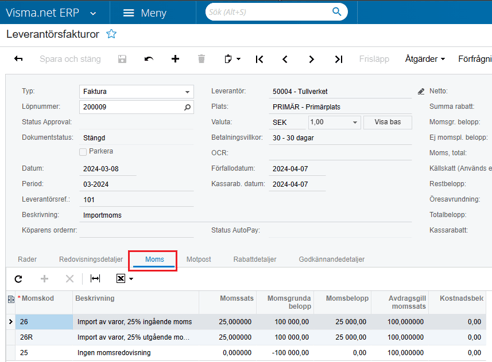Select the Moms tab
Image resolution: width=492 pixels, height=362 pixels.
[x=155, y=259]
